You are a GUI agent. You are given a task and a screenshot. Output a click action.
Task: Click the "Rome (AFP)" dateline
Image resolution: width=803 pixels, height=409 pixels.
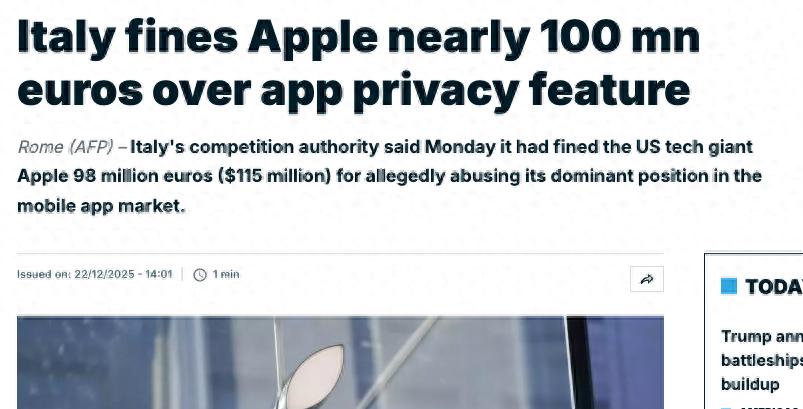(65, 147)
